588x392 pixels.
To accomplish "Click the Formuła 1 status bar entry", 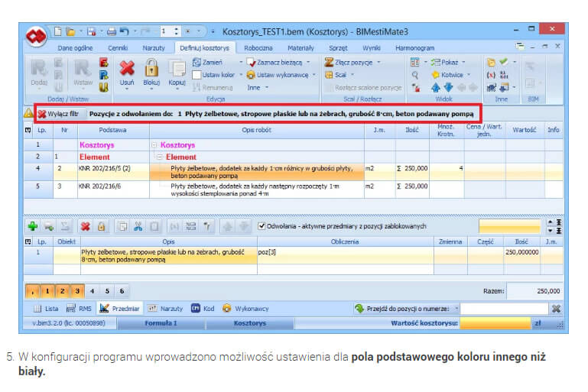I will coord(161,323).
